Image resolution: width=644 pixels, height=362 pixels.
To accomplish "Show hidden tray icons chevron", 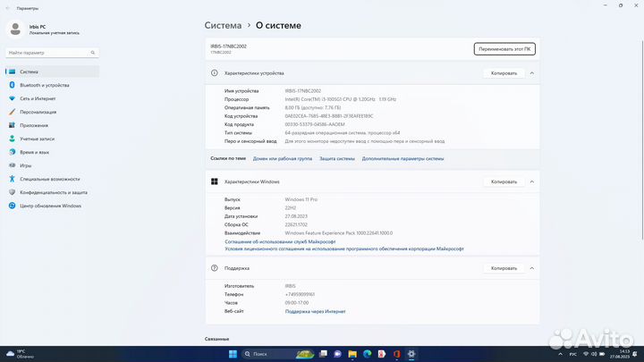I will click(x=560, y=354).
